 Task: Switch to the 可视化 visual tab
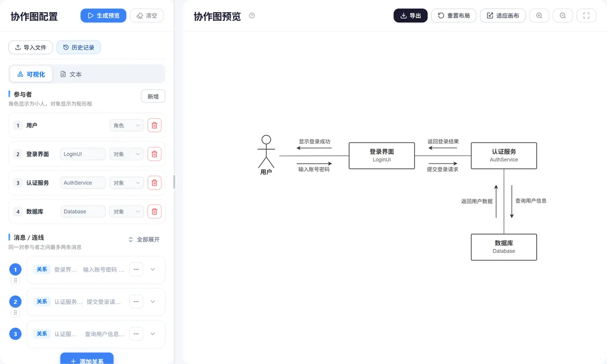pyautogui.click(x=31, y=74)
